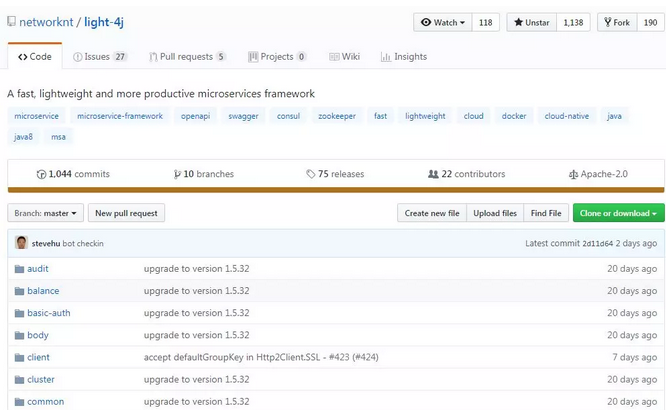Select the lightweight topic tag
The image size is (666, 410).
point(425,116)
